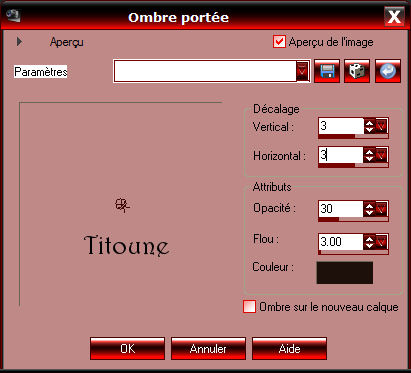Click the Aperçu label text
Screen dimensions: 411x373
(67, 42)
